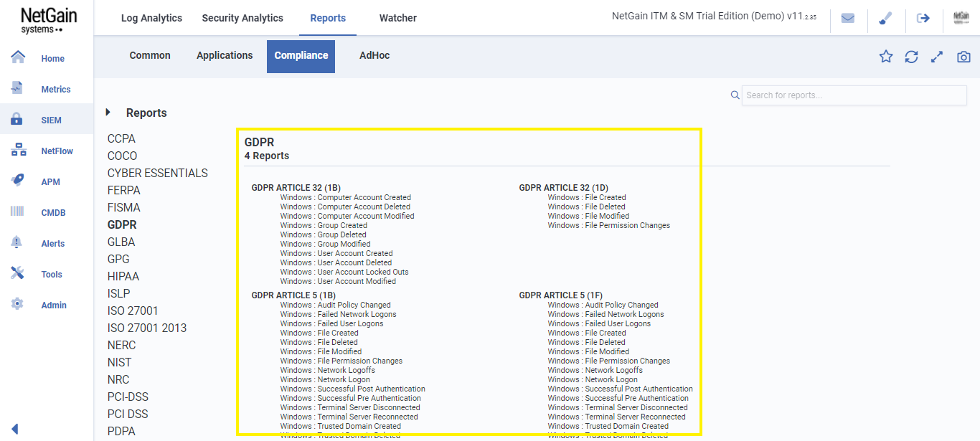Open the Alerts bell icon

(x=18, y=242)
